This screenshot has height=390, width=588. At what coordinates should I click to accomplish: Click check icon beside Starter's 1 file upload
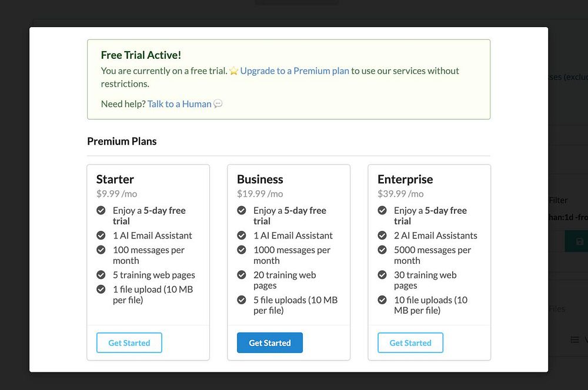pos(101,290)
